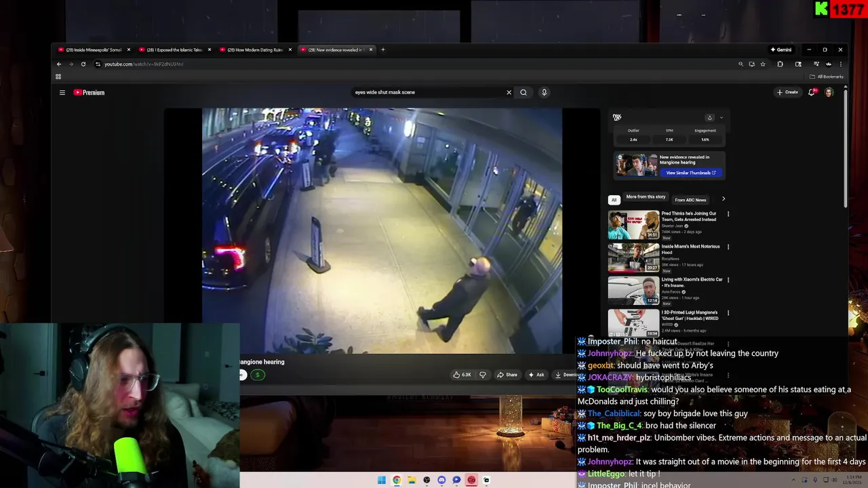The image size is (868, 488).
Task: Click the green dollar Super Thanks button
Action: pyautogui.click(x=258, y=375)
